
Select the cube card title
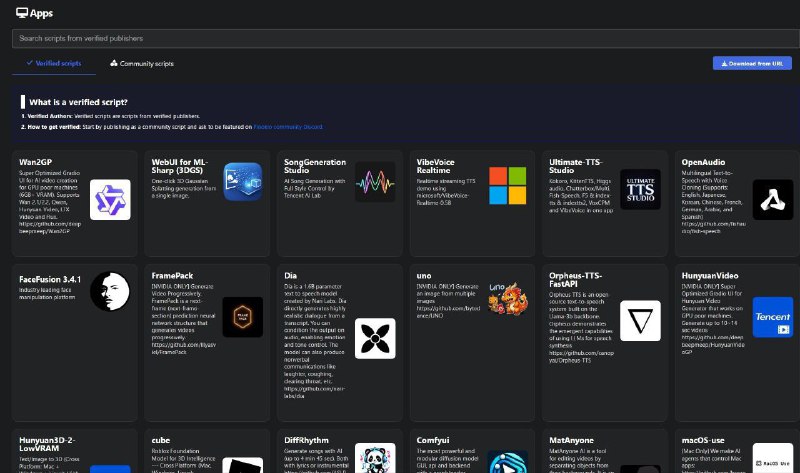tap(161, 440)
